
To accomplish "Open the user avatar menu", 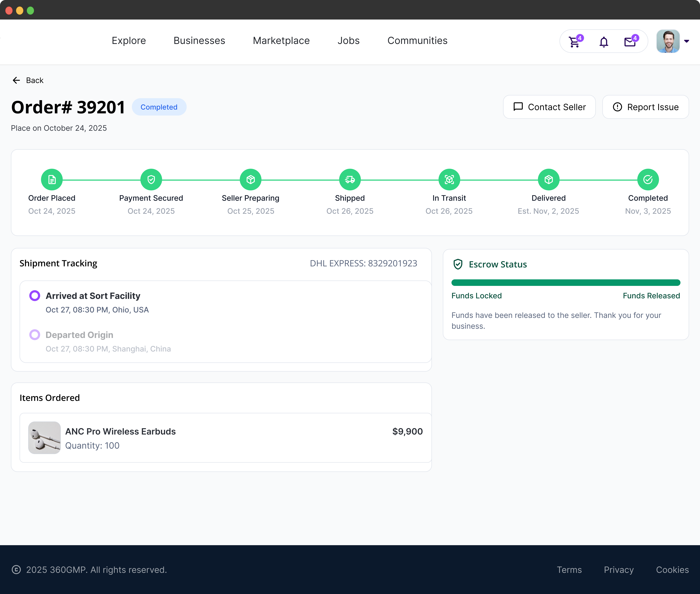I will 668,41.
